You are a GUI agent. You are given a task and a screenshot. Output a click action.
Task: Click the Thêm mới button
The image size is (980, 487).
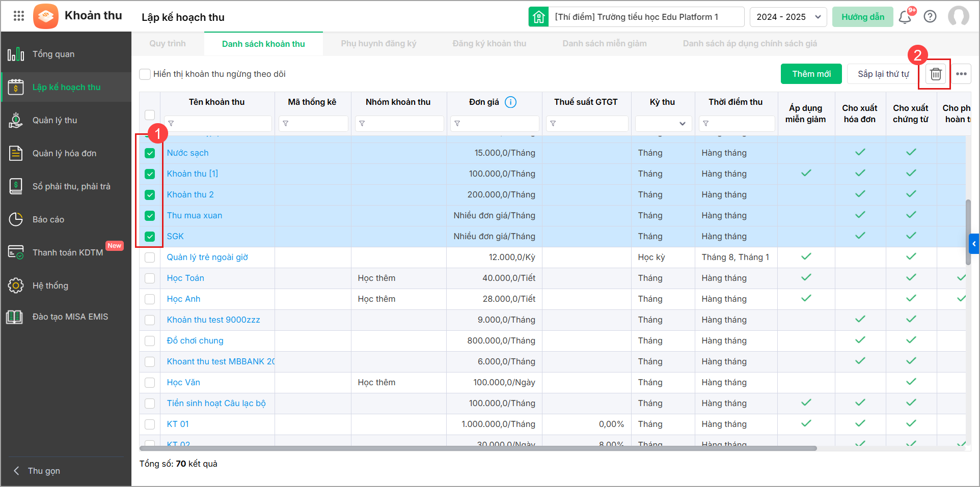(x=811, y=74)
